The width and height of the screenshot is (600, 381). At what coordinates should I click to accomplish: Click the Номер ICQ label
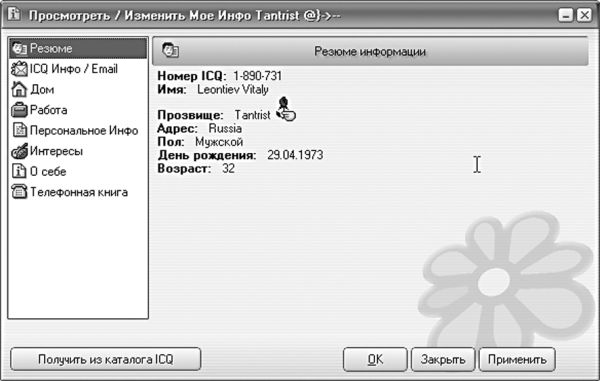click(x=192, y=76)
